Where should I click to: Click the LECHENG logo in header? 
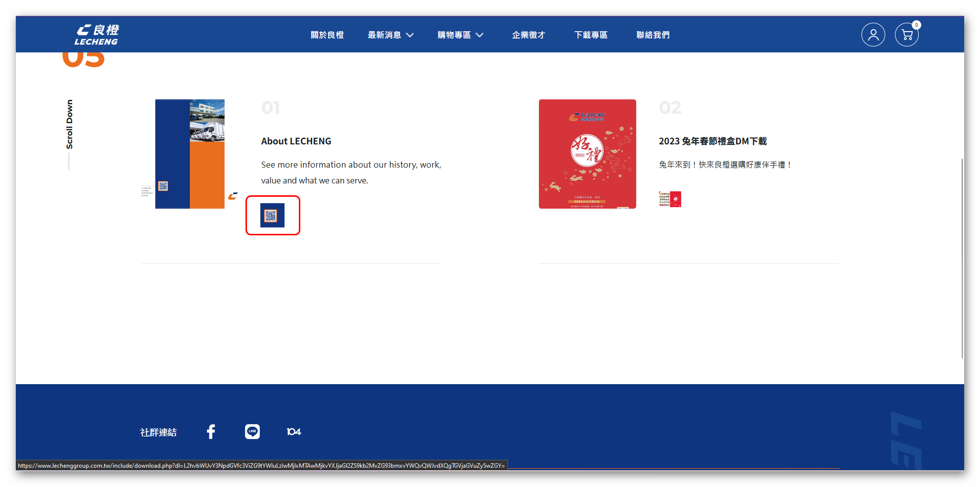tap(97, 35)
